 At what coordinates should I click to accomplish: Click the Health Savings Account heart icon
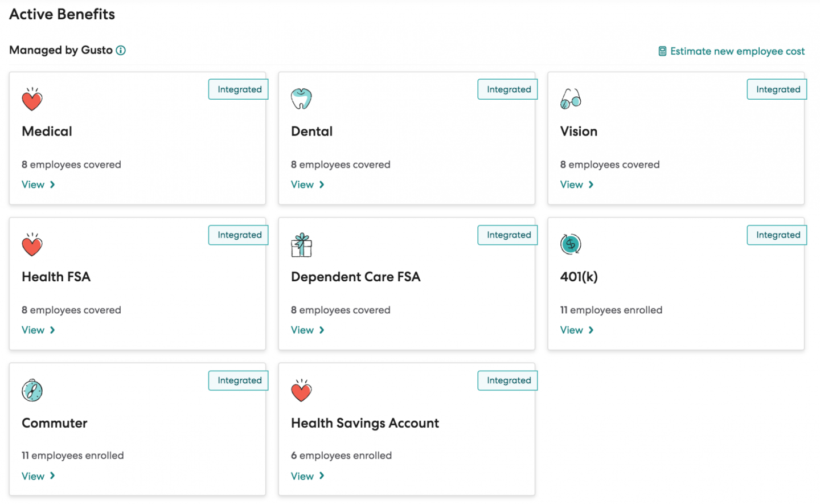[301, 391]
